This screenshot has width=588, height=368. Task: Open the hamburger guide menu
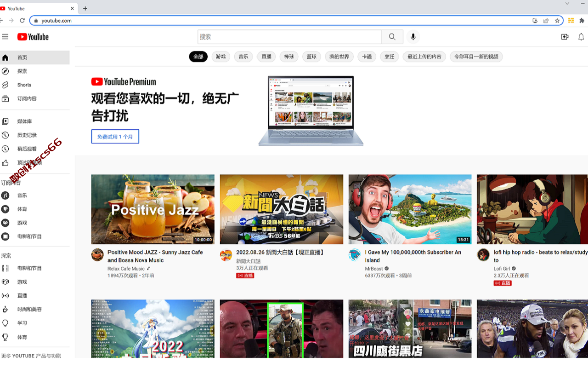coord(5,37)
